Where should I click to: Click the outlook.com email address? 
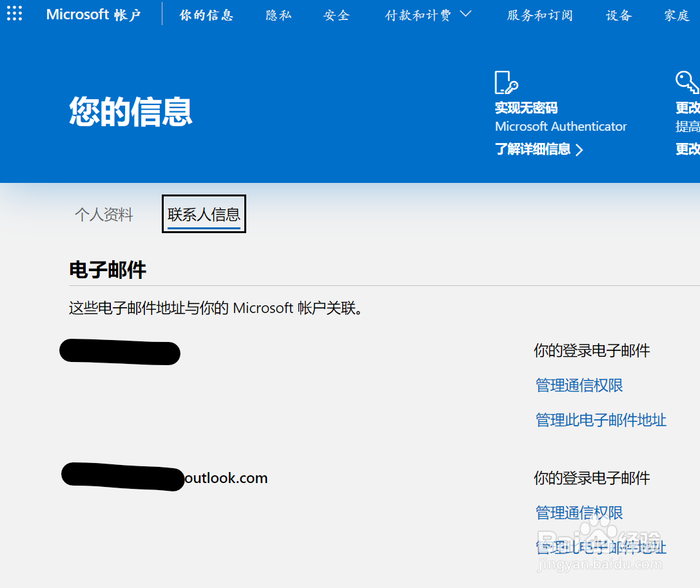coord(165,478)
